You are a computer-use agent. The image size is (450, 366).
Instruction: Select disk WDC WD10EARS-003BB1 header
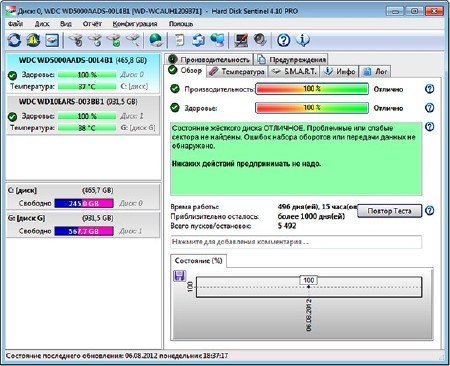click(x=78, y=102)
